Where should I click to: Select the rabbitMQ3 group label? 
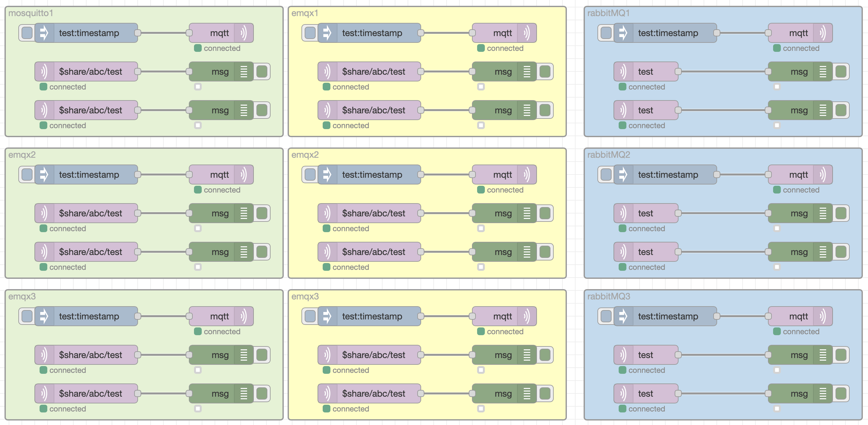pyautogui.click(x=609, y=297)
